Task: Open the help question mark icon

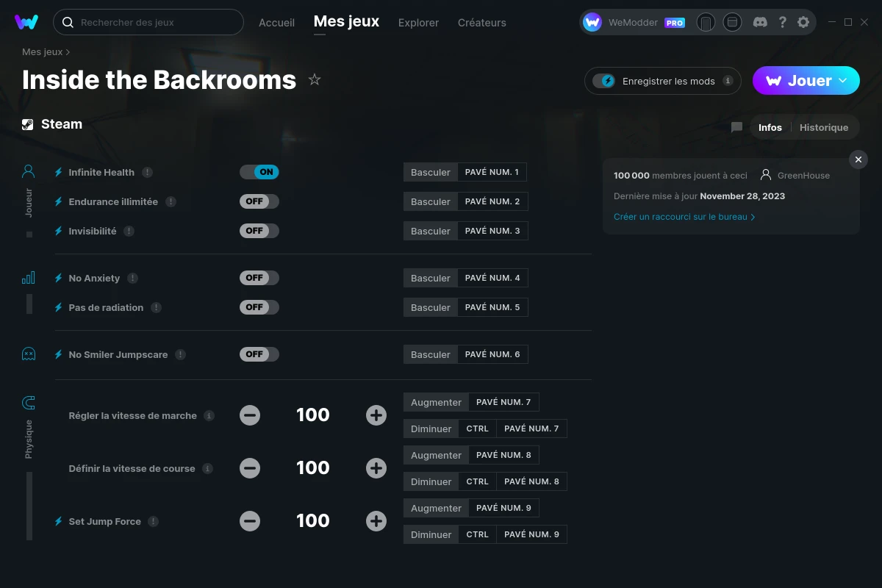Action: [x=783, y=22]
